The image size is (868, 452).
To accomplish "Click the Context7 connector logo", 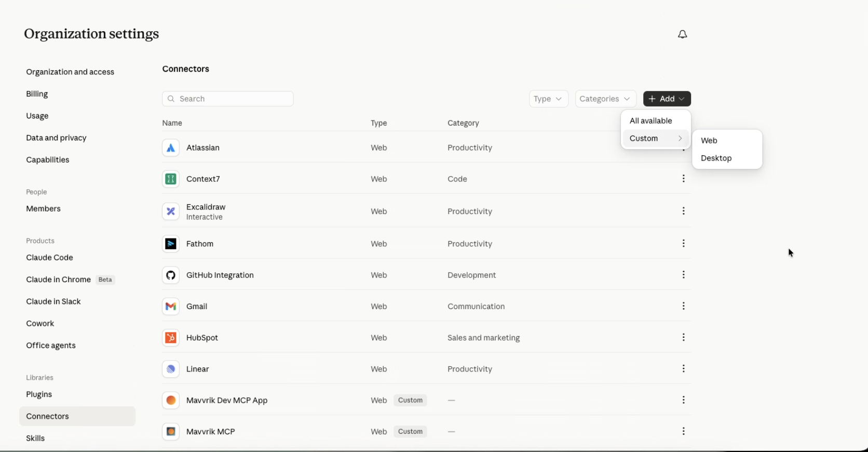I will (x=171, y=179).
